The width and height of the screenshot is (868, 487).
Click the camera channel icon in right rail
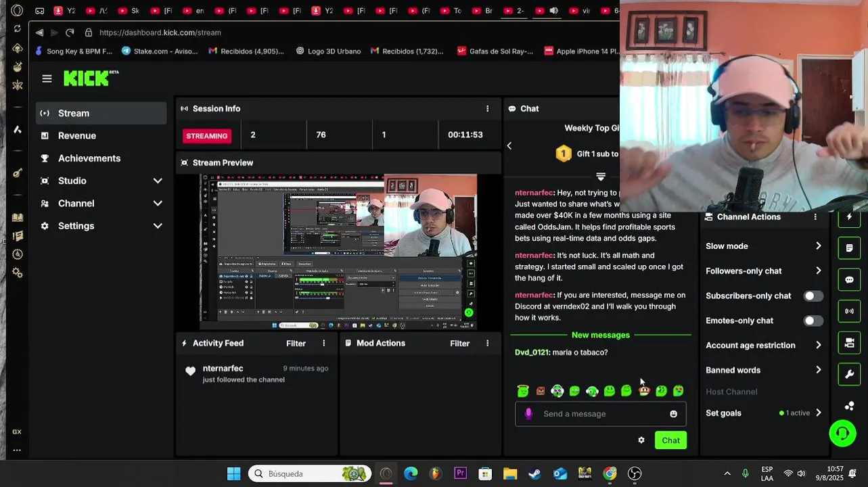tap(849, 342)
